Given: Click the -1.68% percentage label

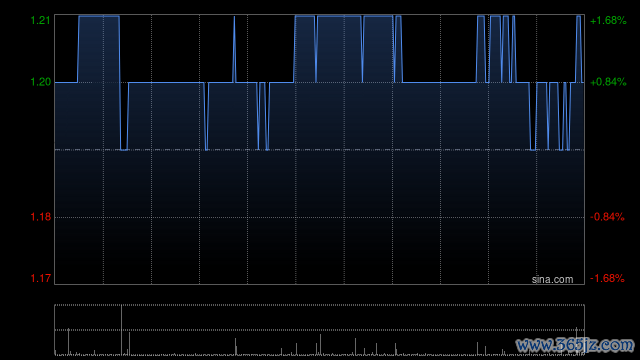Looking at the screenshot, I should pyautogui.click(x=607, y=278).
